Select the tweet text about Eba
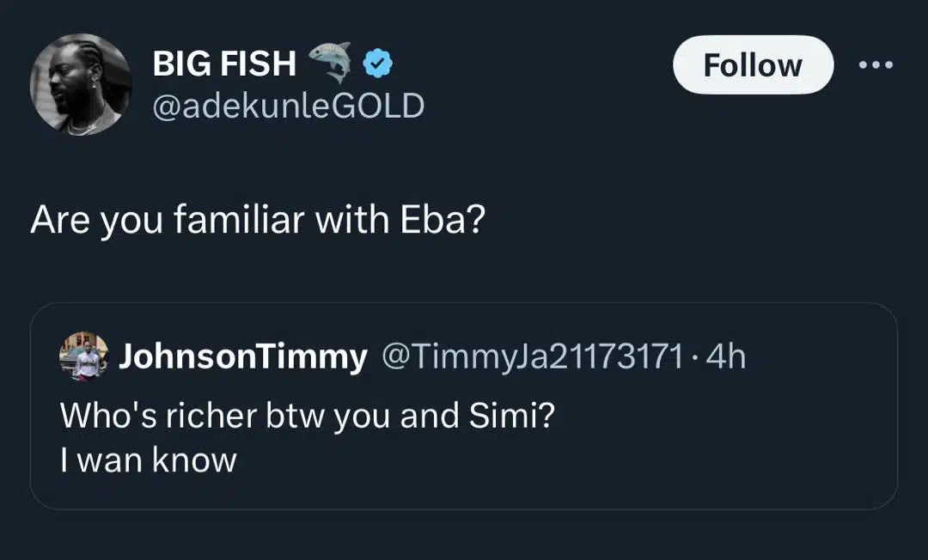This screenshot has width=928, height=560. coord(258,222)
